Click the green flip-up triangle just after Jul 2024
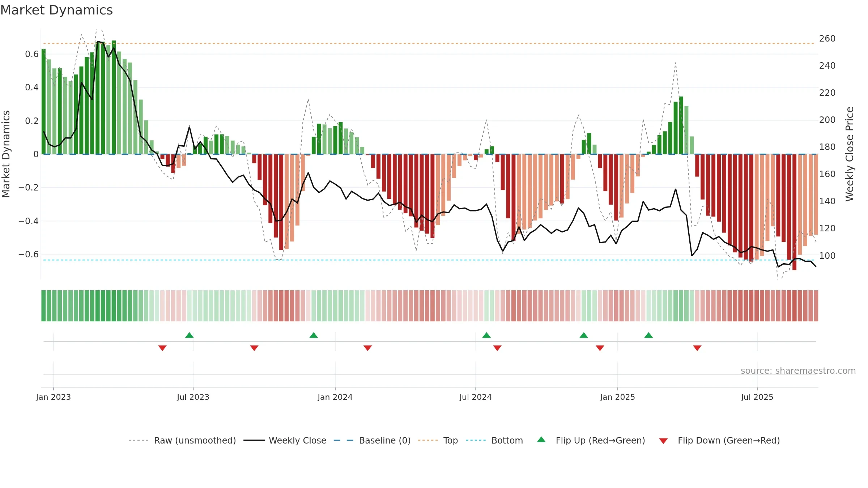 486,335
